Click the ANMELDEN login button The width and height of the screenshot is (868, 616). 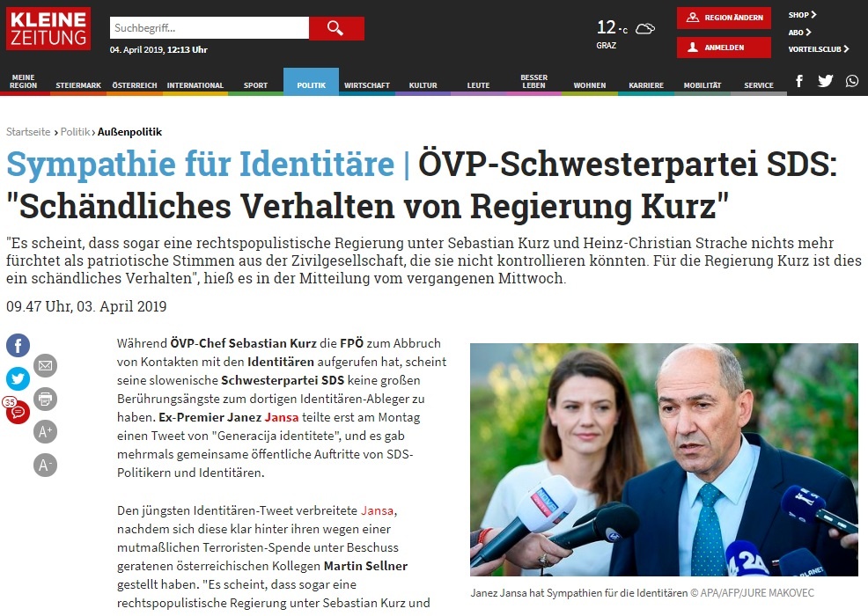click(x=724, y=48)
